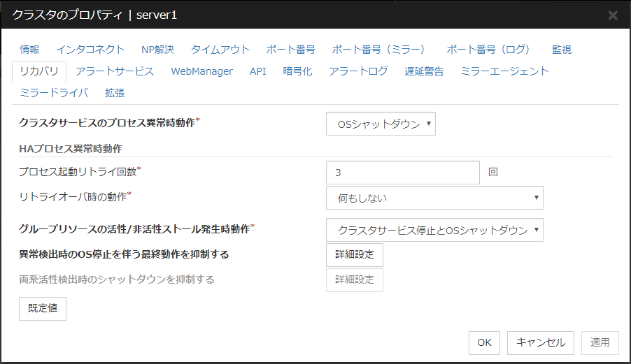Select the 暗号化 tab
Image resolution: width=631 pixels, height=364 pixels.
pos(297,71)
